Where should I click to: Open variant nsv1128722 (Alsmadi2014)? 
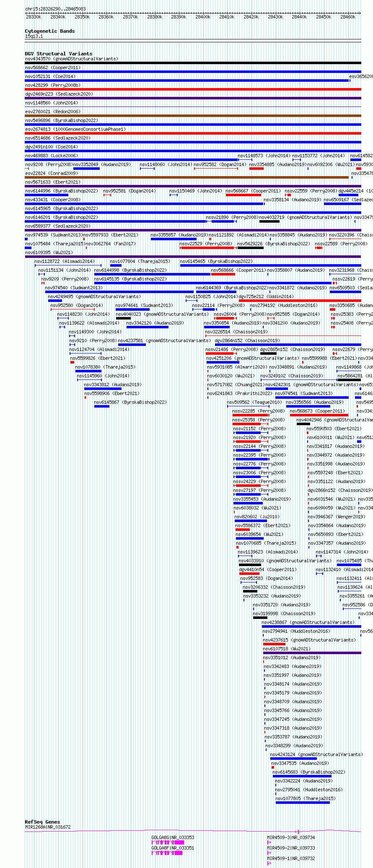[x=65, y=261]
